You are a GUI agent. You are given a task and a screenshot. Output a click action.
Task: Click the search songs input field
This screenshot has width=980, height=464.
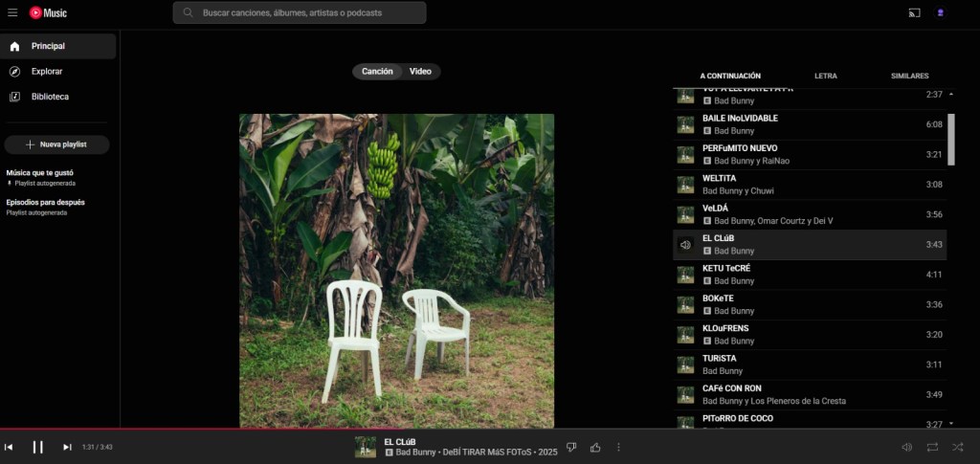(x=300, y=13)
